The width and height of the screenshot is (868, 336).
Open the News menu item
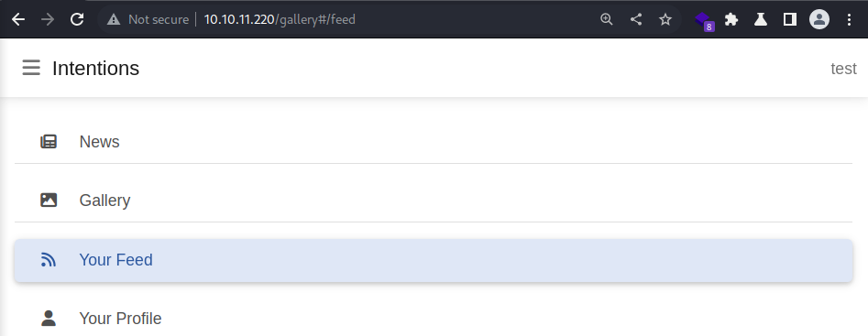pyautogui.click(x=434, y=142)
